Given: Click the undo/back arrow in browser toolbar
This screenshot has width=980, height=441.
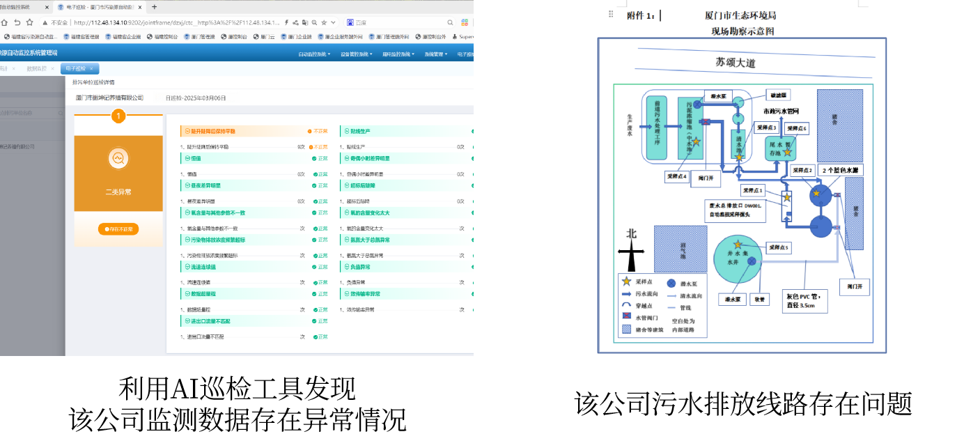Looking at the screenshot, I should pyautogui.click(x=16, y=22).
